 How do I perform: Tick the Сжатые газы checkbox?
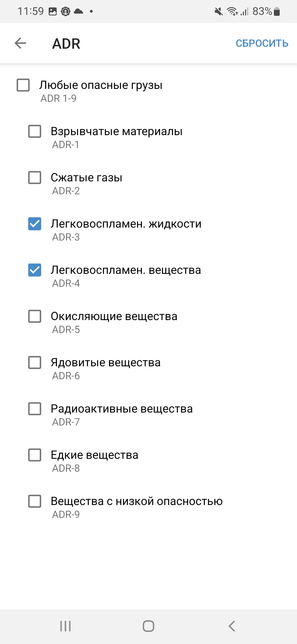pyautogui.click(x=35, y=178)
